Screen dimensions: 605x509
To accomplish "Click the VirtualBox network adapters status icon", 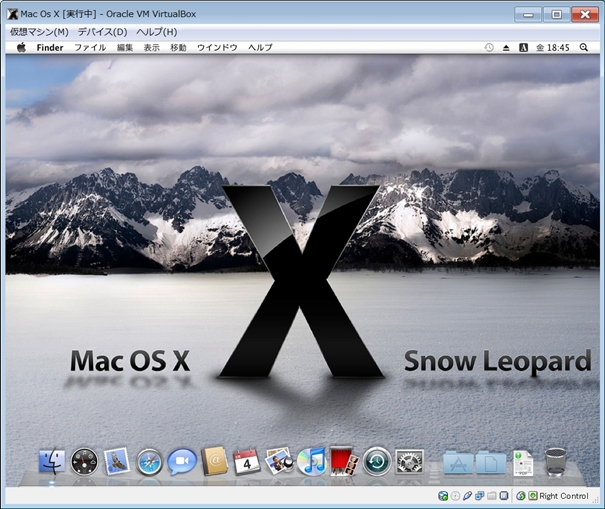I will click(479, 496).
